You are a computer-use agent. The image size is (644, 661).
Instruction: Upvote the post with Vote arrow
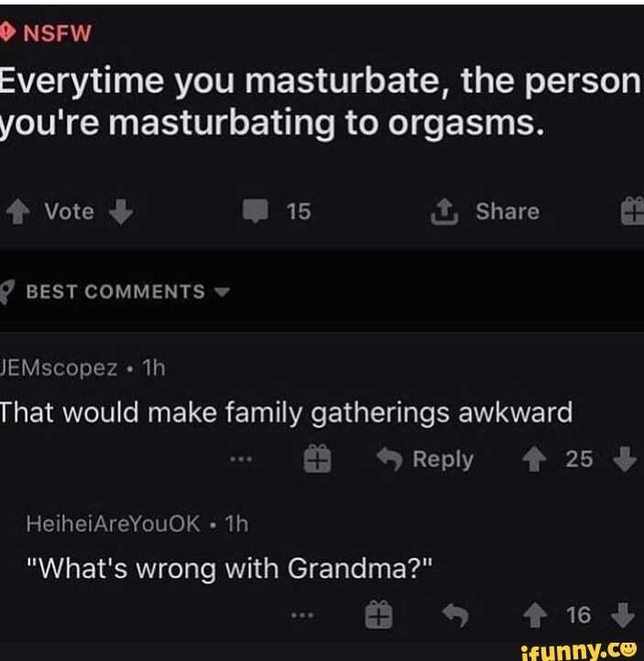click(x=17, y=211)
